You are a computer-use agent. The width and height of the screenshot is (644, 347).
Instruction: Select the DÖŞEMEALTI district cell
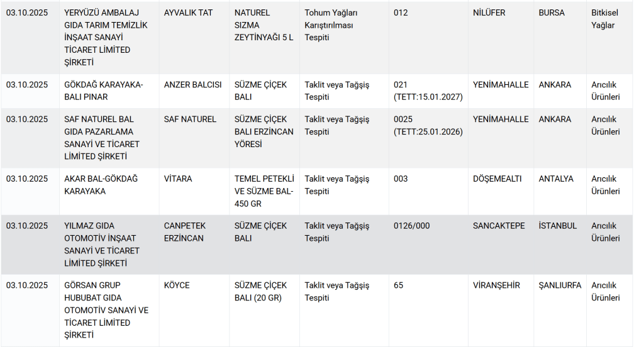tap(497, 179)
